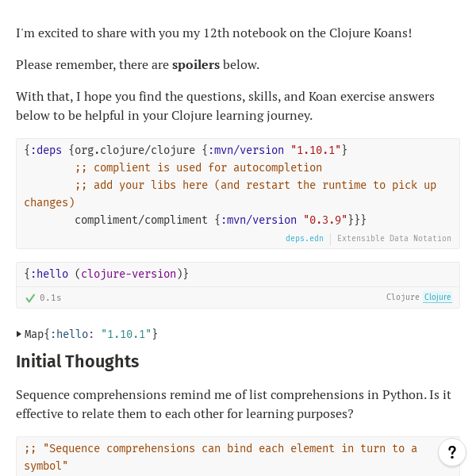Click the 12th notebook intro paragraph

[213, 33]
